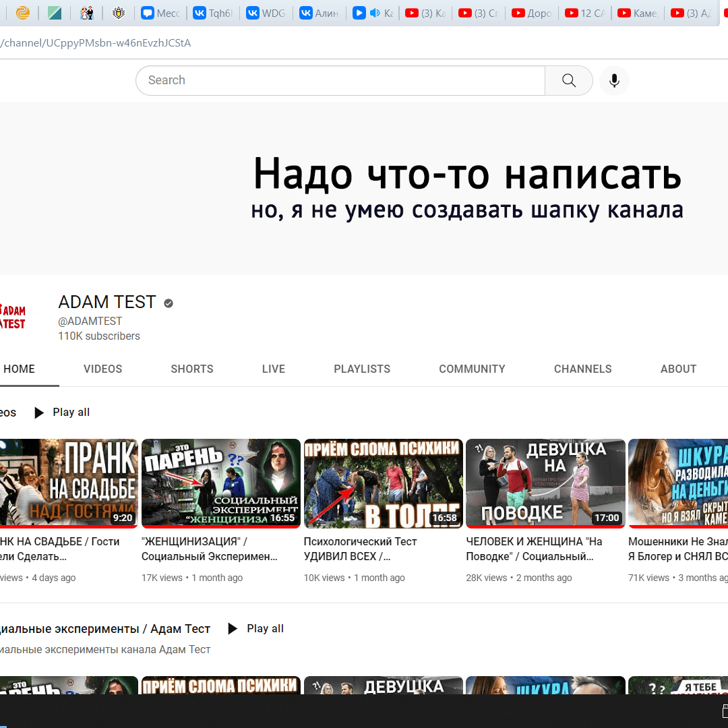Click the ADAM TEST channel name
This screenshot has height=728, width=728.
point(107,302)
